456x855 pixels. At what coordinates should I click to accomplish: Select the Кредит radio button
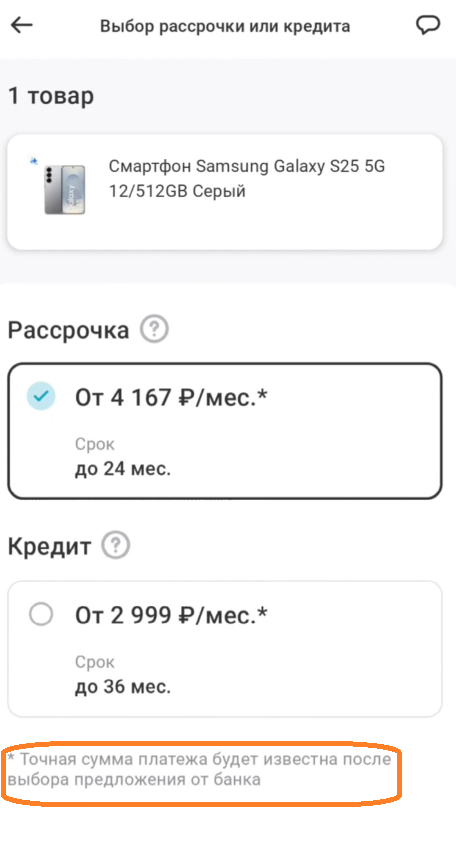41,615
